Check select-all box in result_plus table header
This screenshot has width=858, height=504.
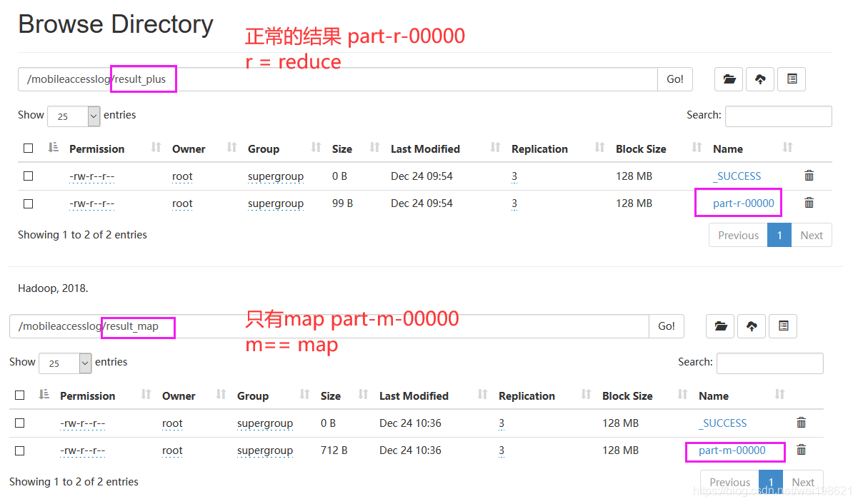(29, 148)
